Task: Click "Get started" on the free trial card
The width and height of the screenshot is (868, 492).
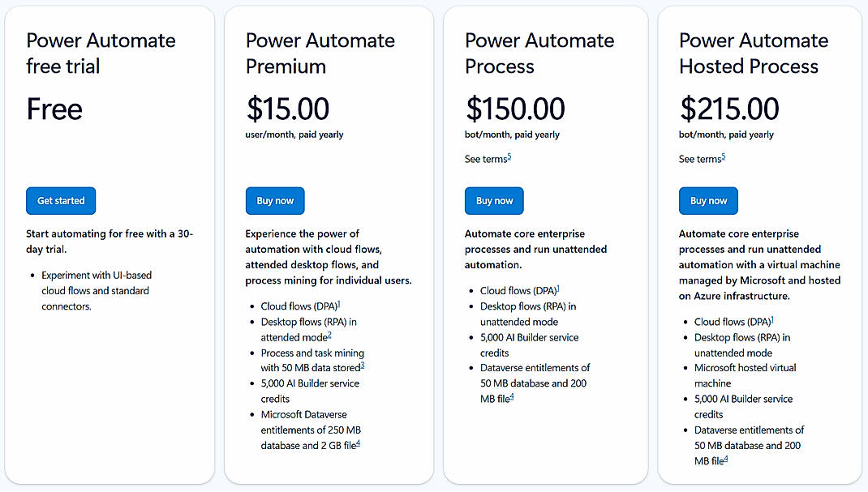Action: point(60,200)
